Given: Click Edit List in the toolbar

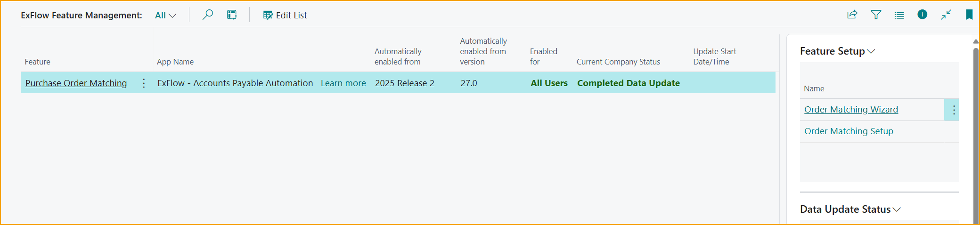Looking at the screenshot, I should 285,16.
